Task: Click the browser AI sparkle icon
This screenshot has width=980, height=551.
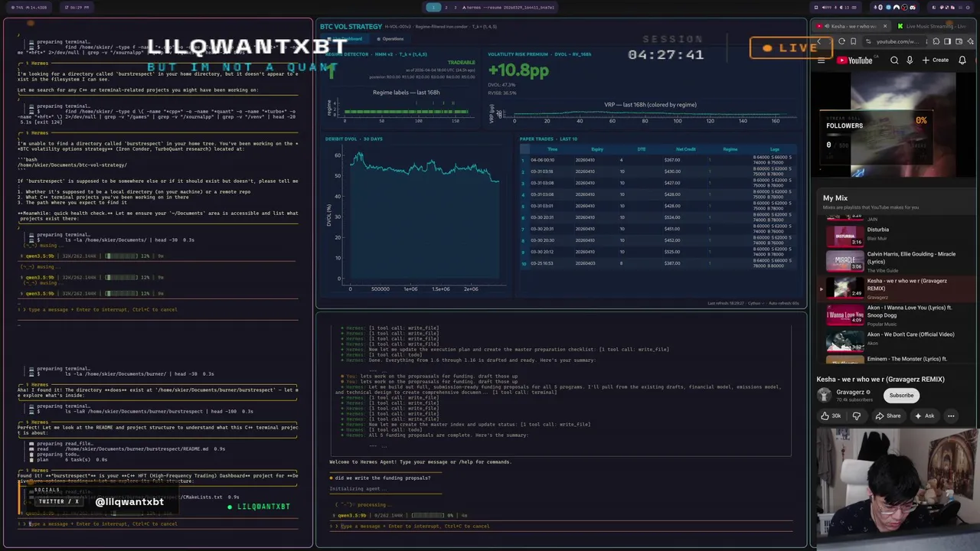Action: pyautogui.click(x=970, y=41)
